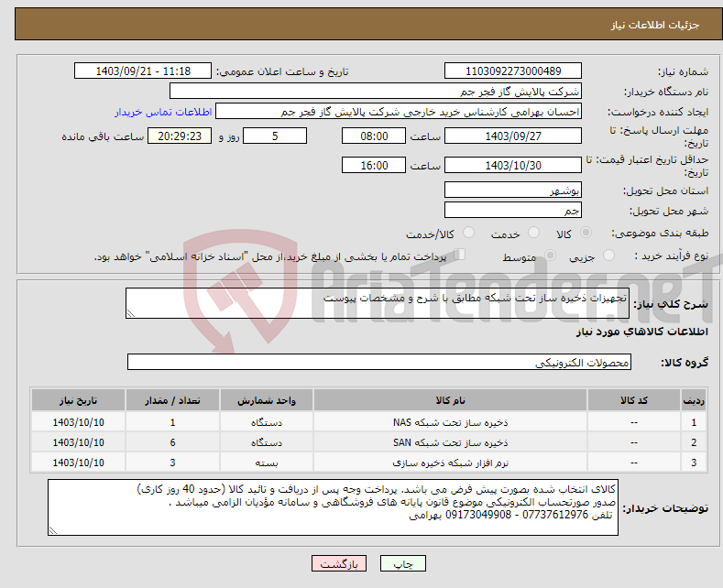The height and width of the screenshot is (588, 723).
Task: Click the price validity date 1403/10/30
Action: [513, 165]
